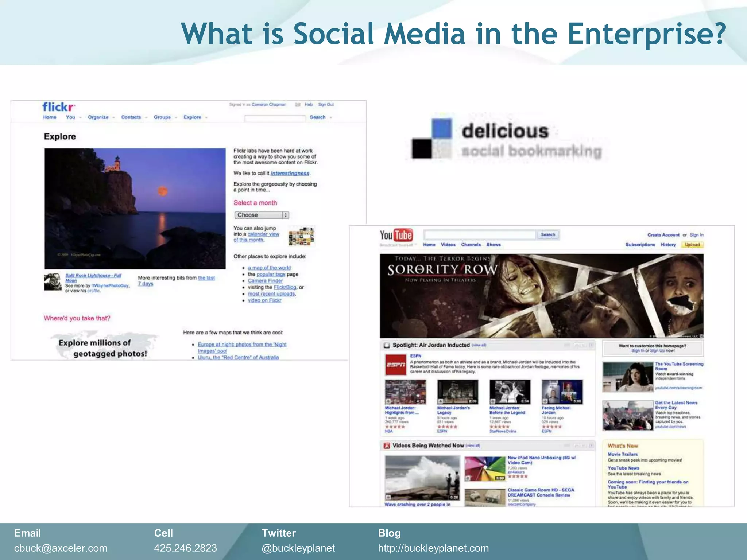Viewport: 747px width, 560px height.
Task: Click the YouTube logo
Action: tap(396, 235)
